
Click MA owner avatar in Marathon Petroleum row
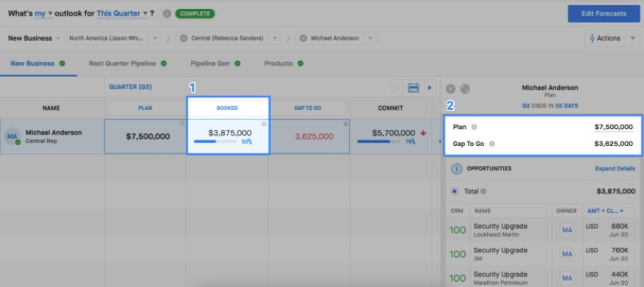pyautogui.click(x=567, y=278)
